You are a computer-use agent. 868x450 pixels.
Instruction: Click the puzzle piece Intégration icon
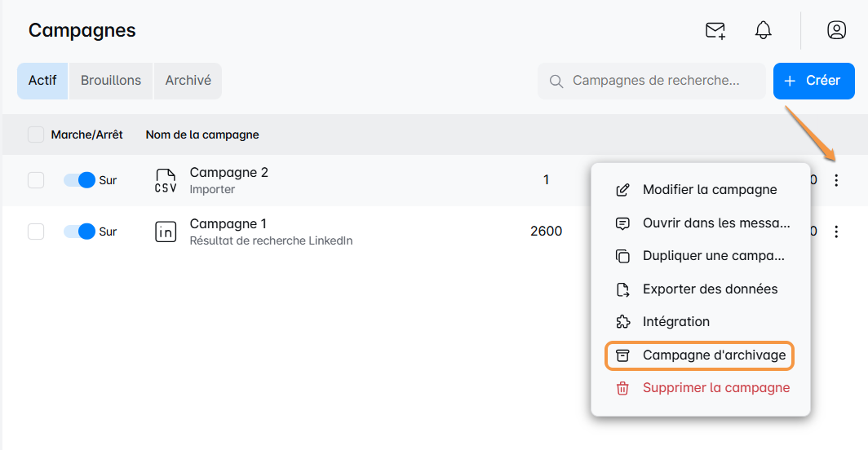(x=622, y=321)
